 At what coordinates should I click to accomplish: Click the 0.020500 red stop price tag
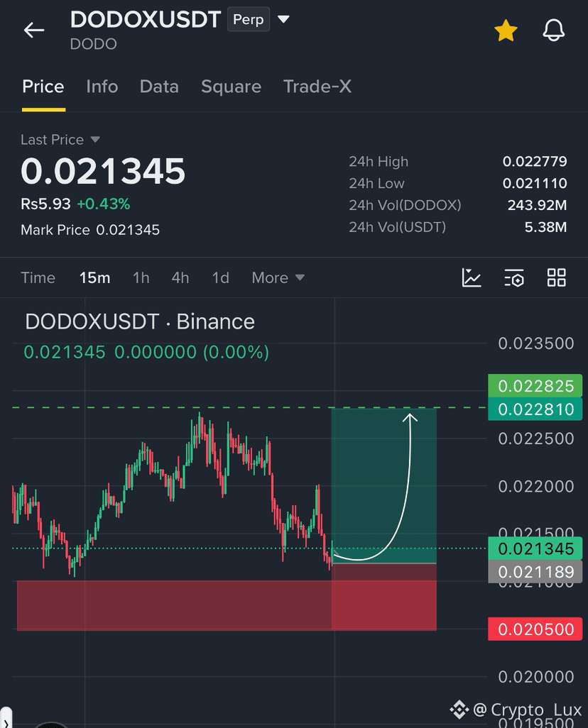535,629
